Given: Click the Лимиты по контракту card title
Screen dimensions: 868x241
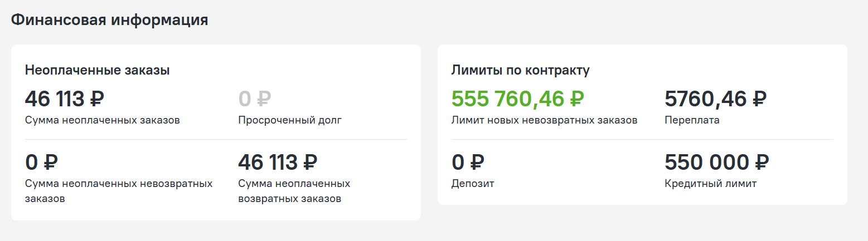Looking at the screenshot, I should [520, 70].
